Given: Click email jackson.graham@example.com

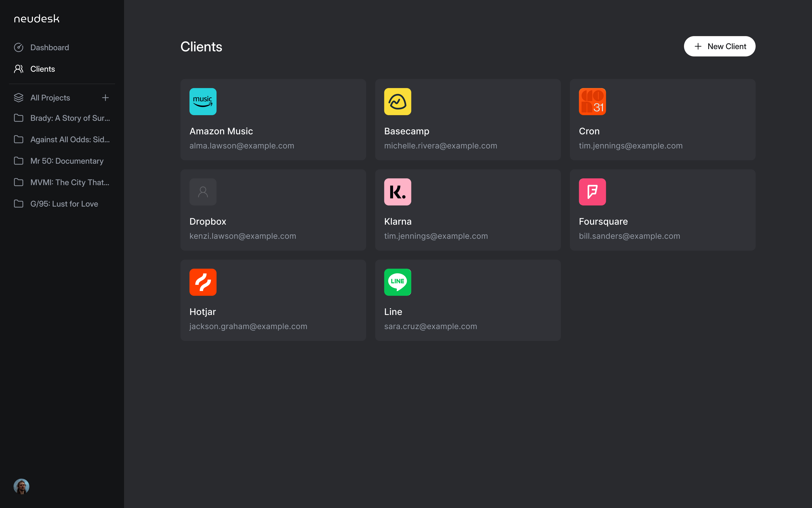Looking at the screenshot, I should (x=248, y=327).
